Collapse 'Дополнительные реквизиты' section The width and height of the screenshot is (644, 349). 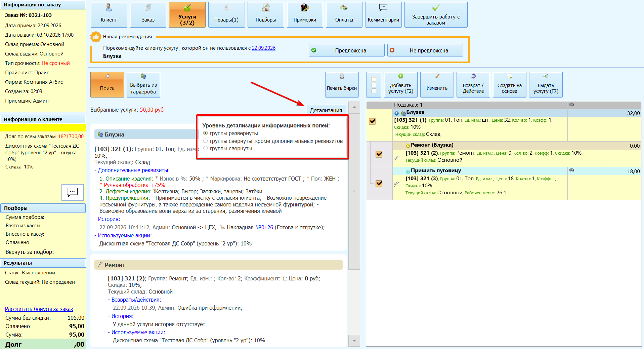[x=132, y=170]
